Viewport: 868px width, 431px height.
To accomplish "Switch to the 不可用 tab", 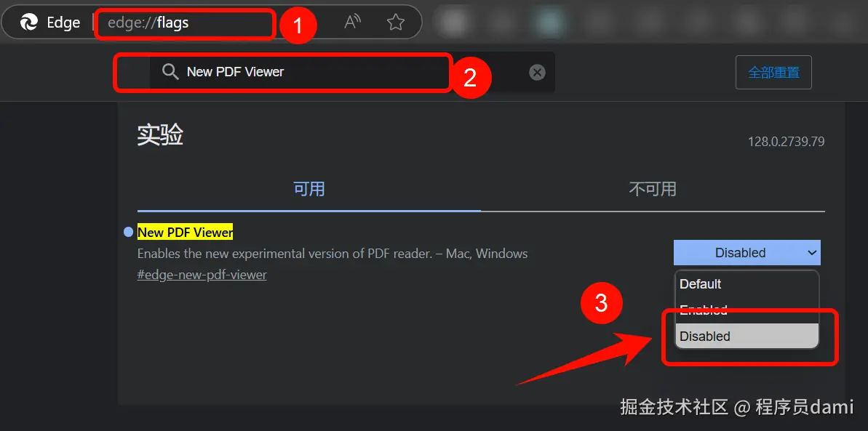I will (x=653, y=189).
